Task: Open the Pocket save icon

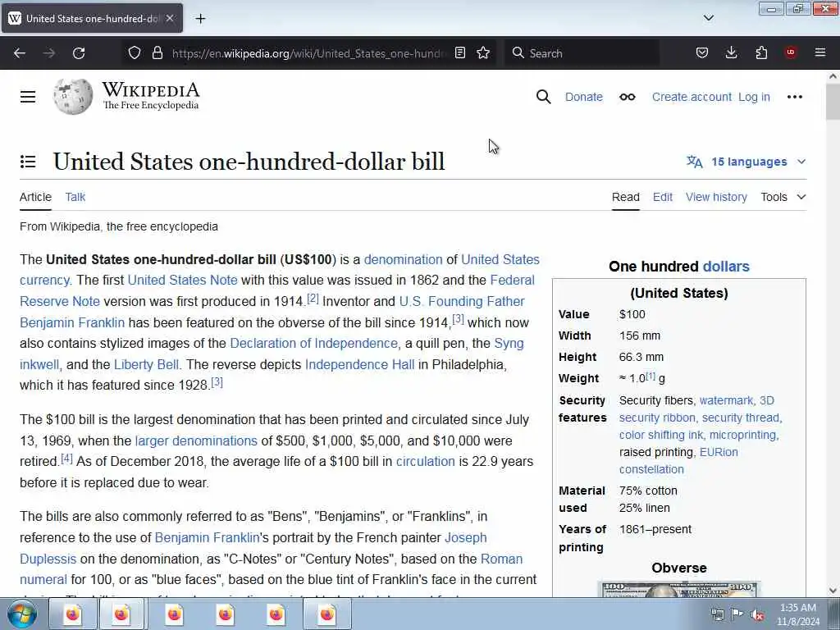Action: tap(702, 52)
